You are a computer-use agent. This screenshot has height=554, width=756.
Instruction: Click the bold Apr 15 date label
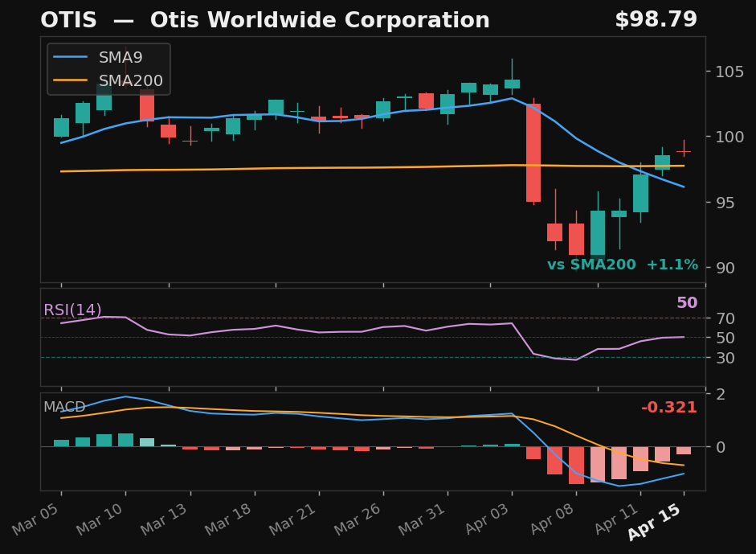coord(656,522)
